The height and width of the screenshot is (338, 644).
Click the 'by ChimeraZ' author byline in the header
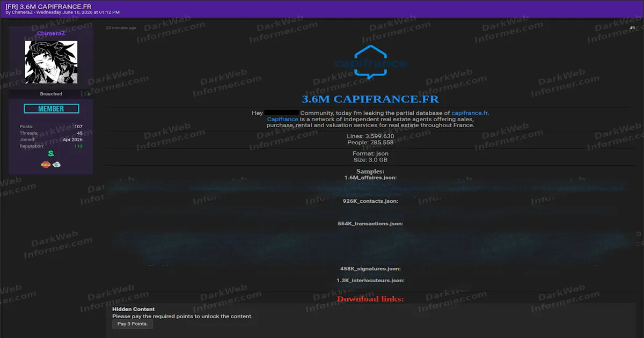pos(18,12)
